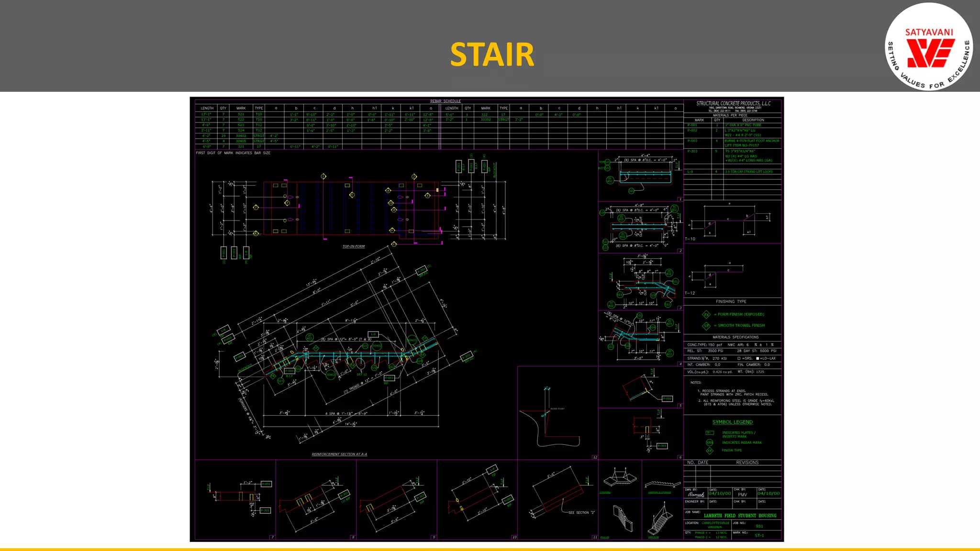The height and width of the screenshot is (551, 980).
Task: Click '3.9 TON CAP. STRAND LIFT LOOPS' text
Action: click(x=749, y=171)
